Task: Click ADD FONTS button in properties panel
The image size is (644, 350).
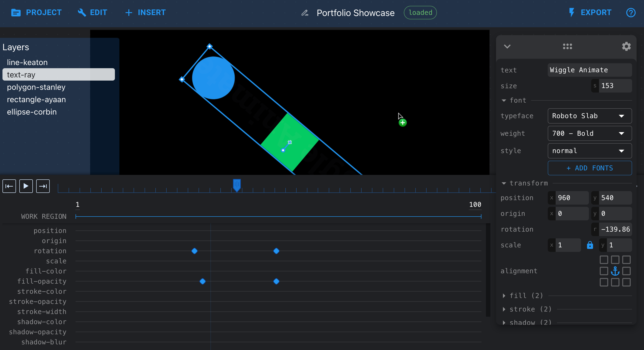Action: pos(589,168)
